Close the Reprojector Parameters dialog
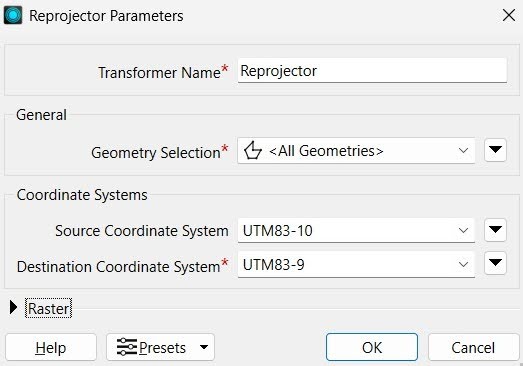Image resolution: width=523 pixels, height=366 pixels. 509,15
